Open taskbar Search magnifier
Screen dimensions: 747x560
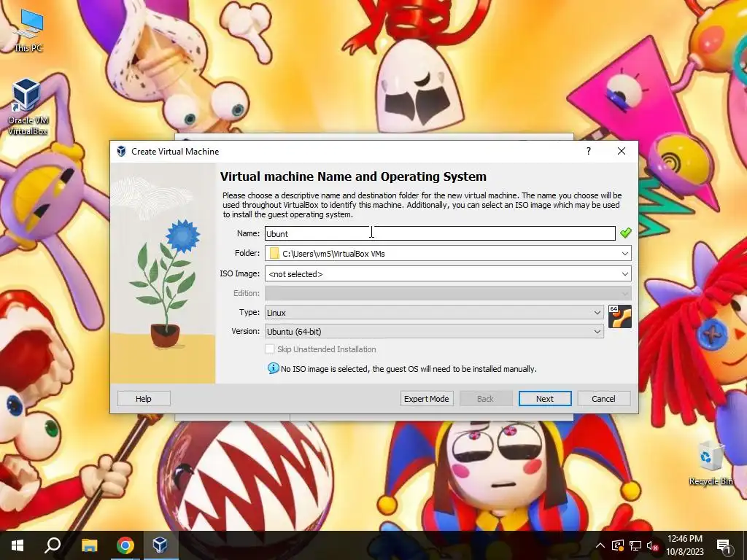[53, 545]
